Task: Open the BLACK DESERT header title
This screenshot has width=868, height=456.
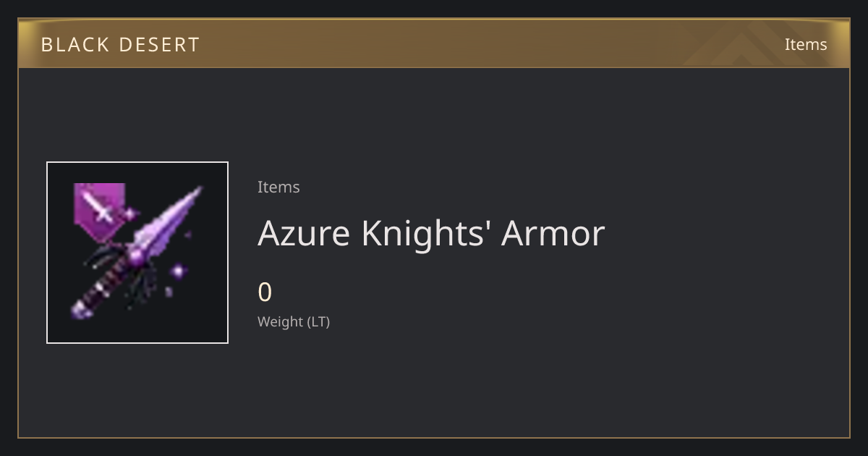Action: [x=120, y=45]
